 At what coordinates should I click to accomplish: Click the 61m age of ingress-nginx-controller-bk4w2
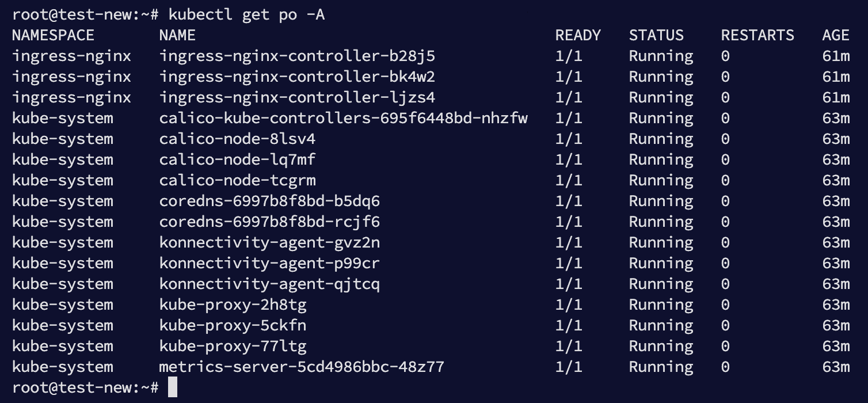point(836,77)
